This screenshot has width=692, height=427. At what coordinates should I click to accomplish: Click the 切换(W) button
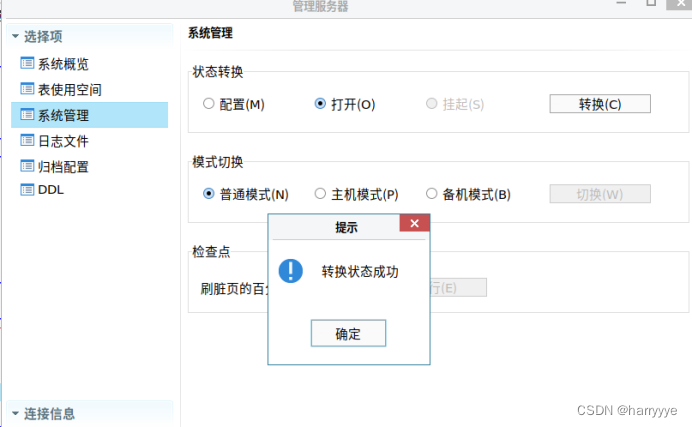tap(600, 194)
